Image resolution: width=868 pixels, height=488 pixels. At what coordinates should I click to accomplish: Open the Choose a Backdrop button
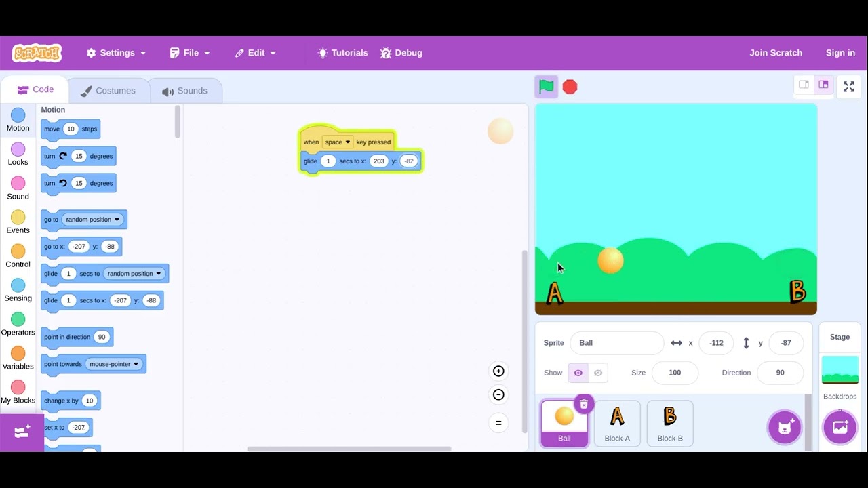pos(840,427)
